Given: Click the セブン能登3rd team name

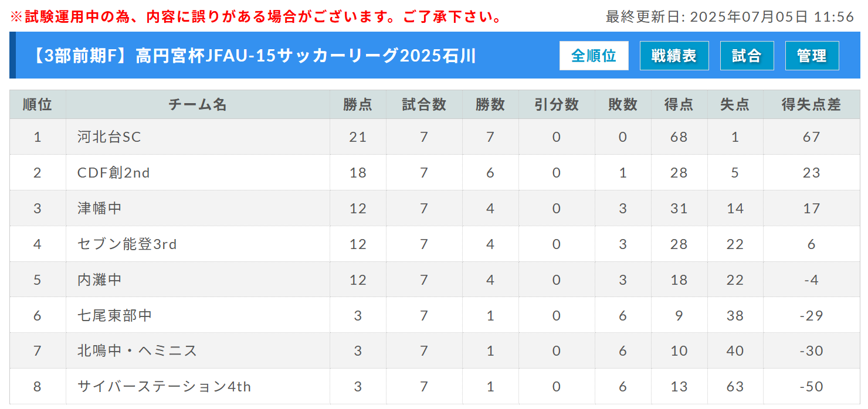Looking at the screenshot, I should point(127,244).
